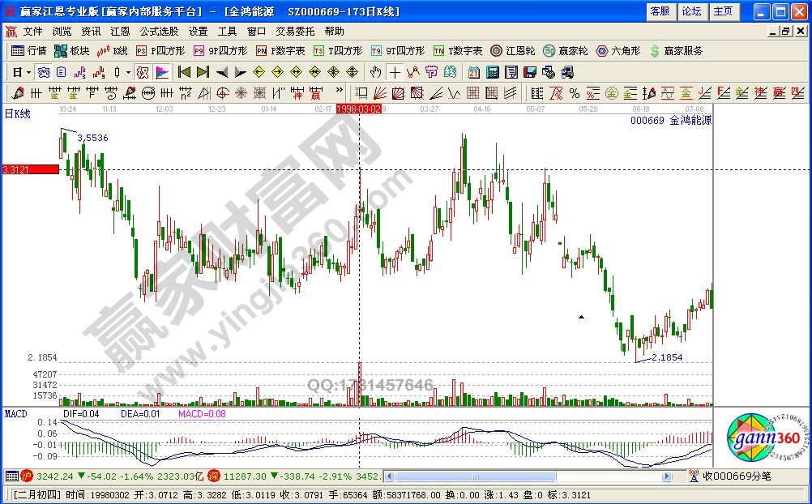This screenshot has width=812, height=504.
Task: Open the 公式选股 menu
Action: pyautogui.click(x=158, y=32)
